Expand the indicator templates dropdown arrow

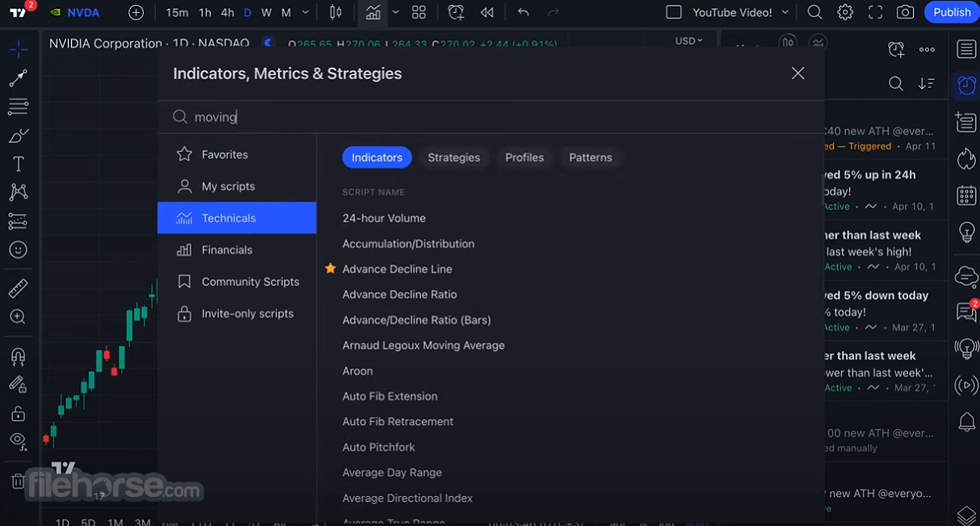395,12
